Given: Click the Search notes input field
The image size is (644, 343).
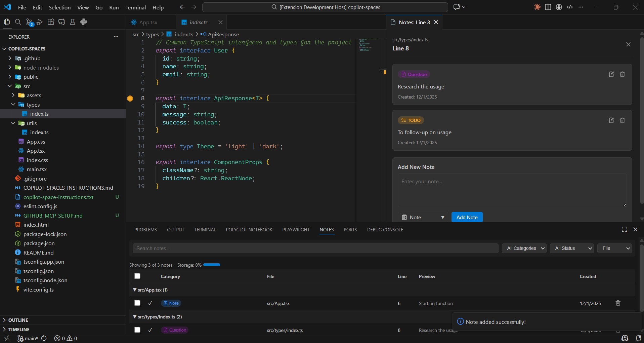Looking at the screenshot, I should point(315,249).
